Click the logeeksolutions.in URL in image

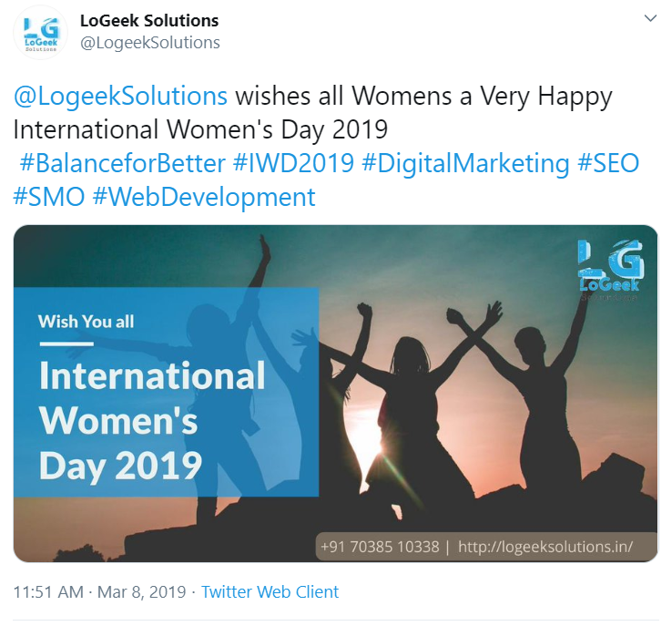pos(545,547)
